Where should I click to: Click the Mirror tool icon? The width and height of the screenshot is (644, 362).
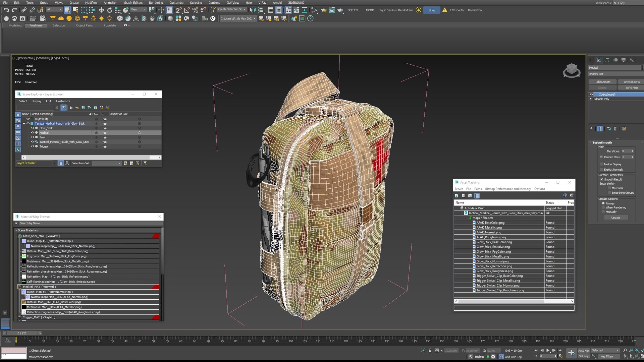click(x=253, y=10)
